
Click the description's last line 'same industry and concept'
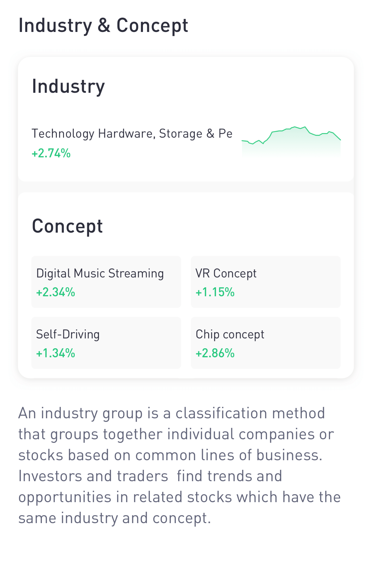point(115,518)
